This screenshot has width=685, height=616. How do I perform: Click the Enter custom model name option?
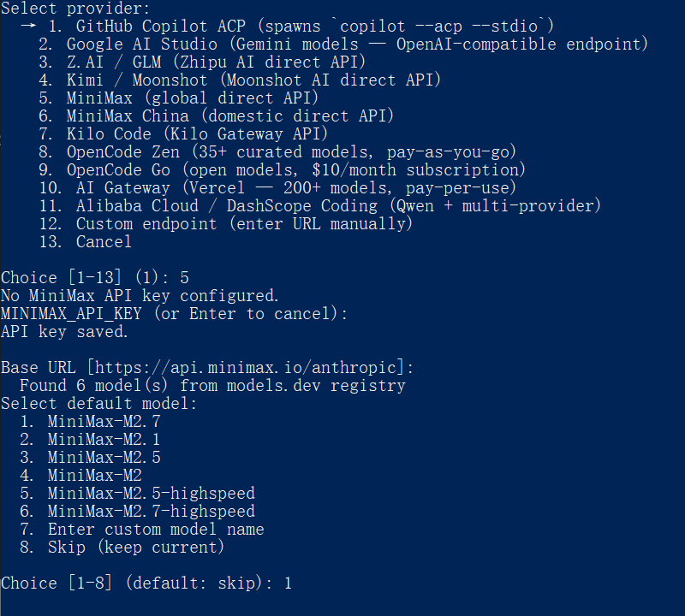click(x=155, y=529)
